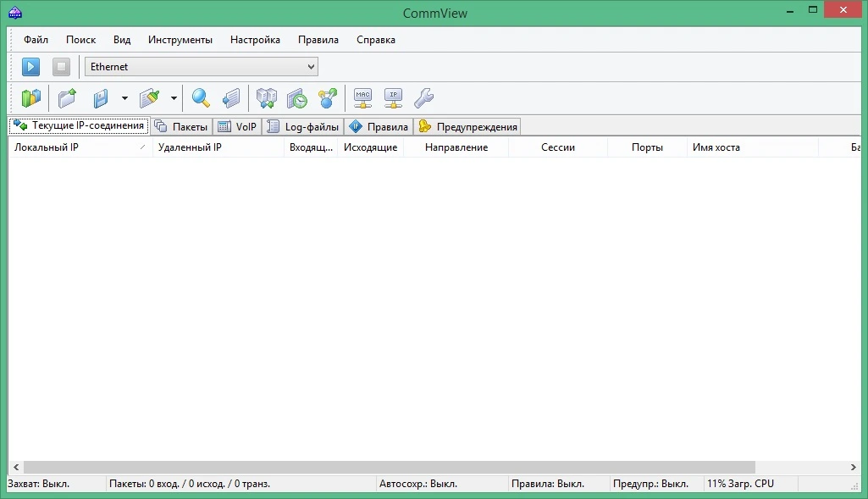868x499 pixels.
Task: Sort by Входящ... column header
Action: pos(311,147)
